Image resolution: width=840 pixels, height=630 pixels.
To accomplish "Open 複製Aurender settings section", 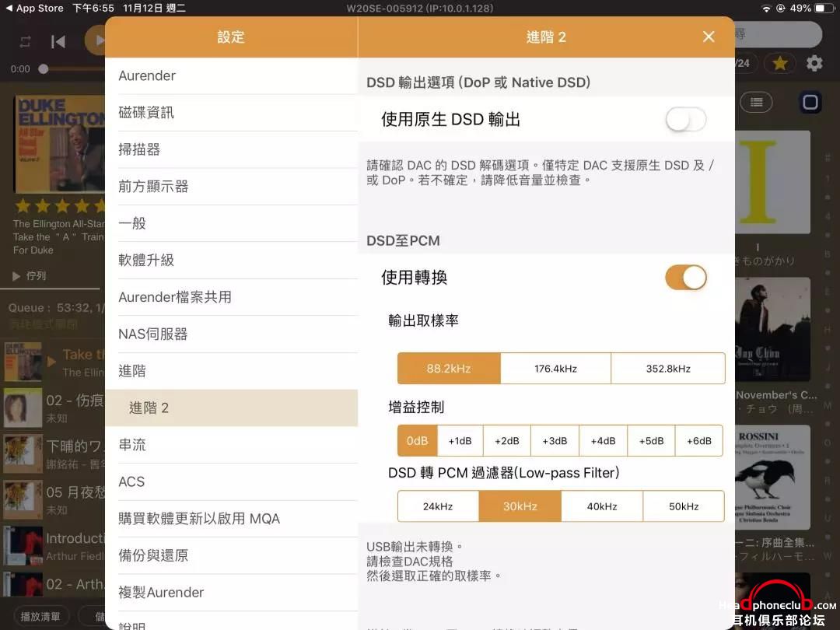I will click(x=232, y=593).
